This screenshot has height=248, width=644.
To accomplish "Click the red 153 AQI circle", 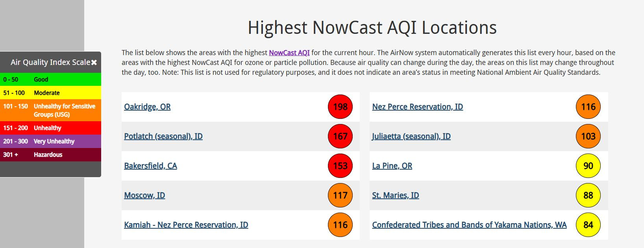I will click(341, 166).
